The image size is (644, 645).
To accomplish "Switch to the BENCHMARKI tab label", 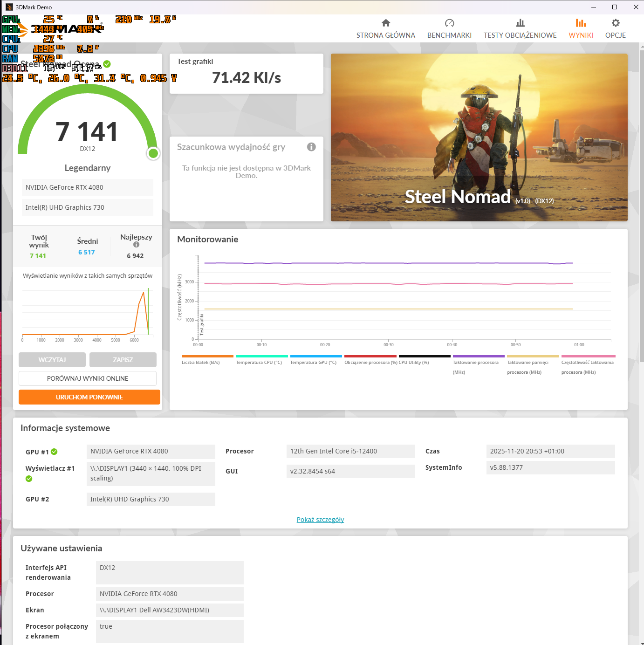I will click(449, 35).
